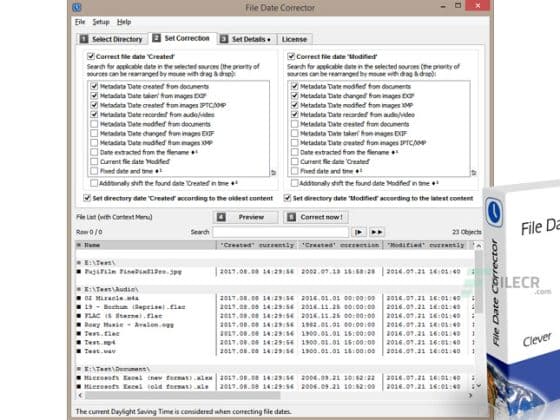Enable 'Date extracted from the filename' in Created list

[x=94, y=152]
